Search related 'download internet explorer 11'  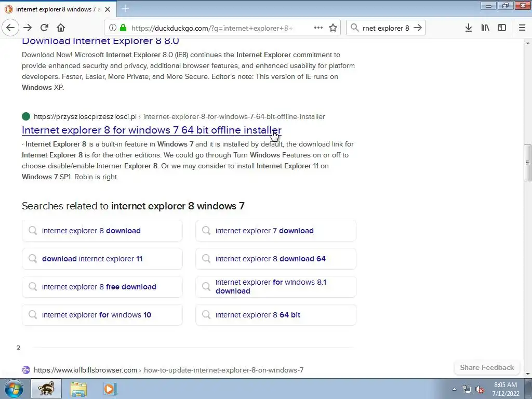pyautogui.click(x=102, y=259)
